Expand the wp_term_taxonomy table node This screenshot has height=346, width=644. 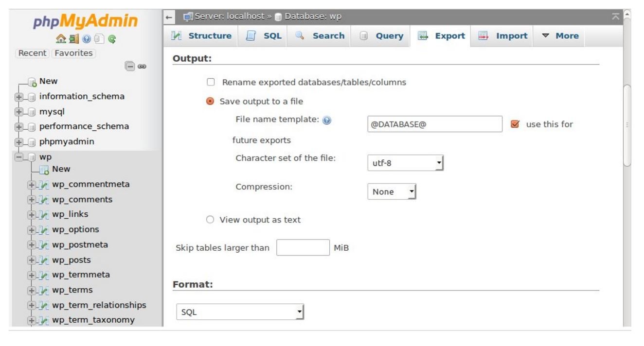click(32, 321)
